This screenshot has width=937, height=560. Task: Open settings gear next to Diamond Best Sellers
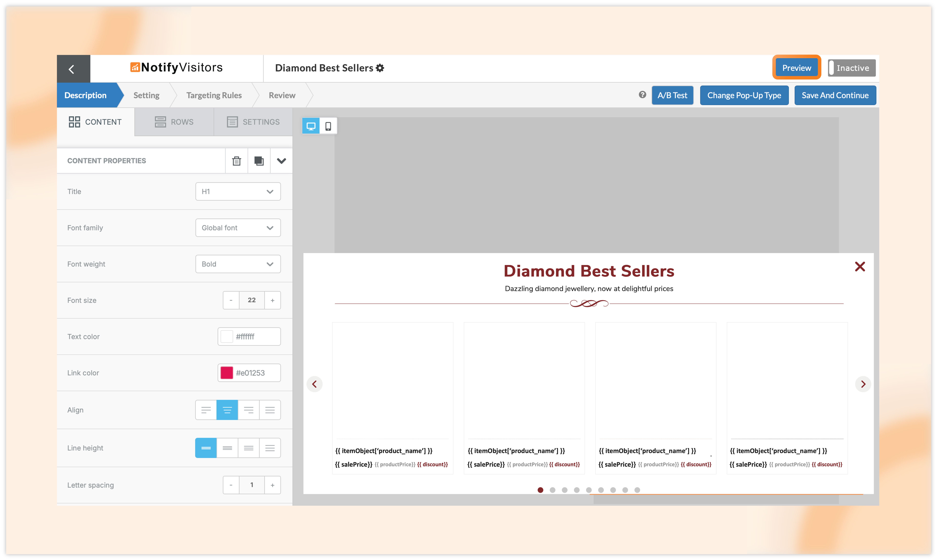coord(380,68)
